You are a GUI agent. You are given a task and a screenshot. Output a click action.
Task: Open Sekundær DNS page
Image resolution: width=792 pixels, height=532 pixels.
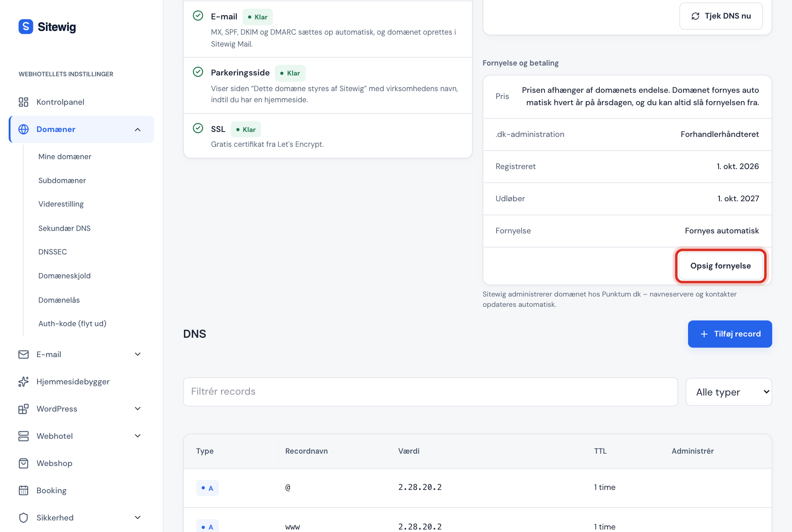click(64, 228)
